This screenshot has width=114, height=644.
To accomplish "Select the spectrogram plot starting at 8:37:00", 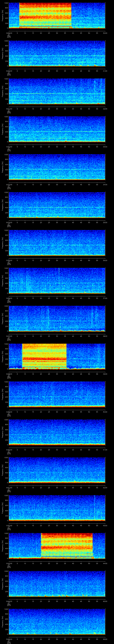I will [x=57, y=318].
